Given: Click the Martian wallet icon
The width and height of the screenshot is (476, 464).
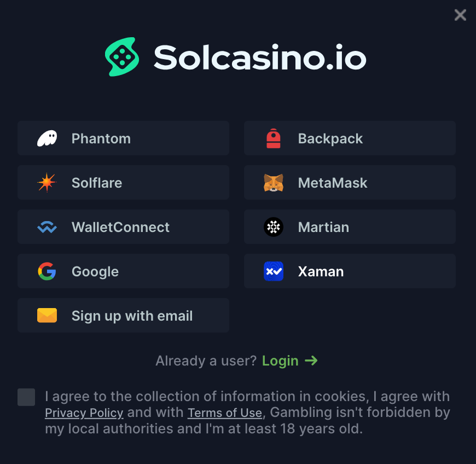Looking at the screenshot, I should (274, 227).
